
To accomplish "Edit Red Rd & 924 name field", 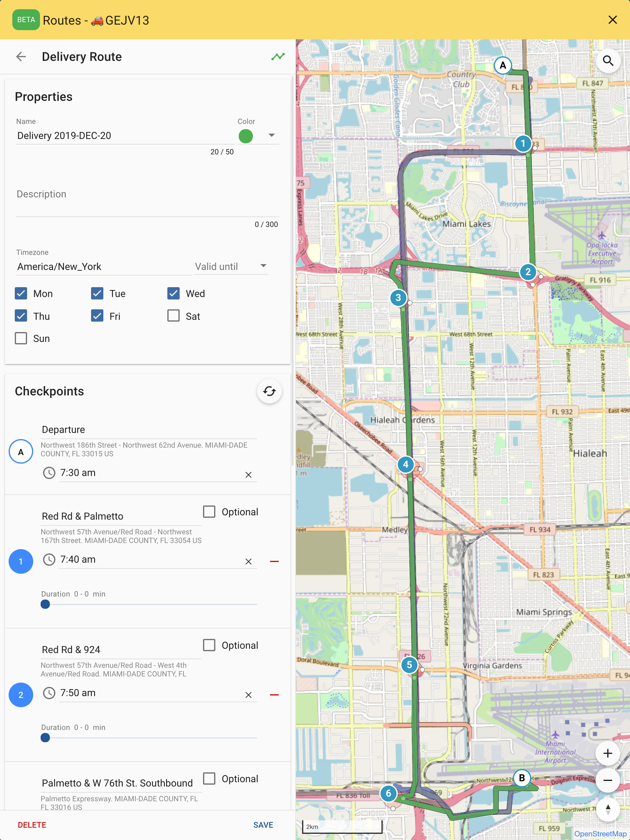I will pyautogui.click(x=121, y=650).
